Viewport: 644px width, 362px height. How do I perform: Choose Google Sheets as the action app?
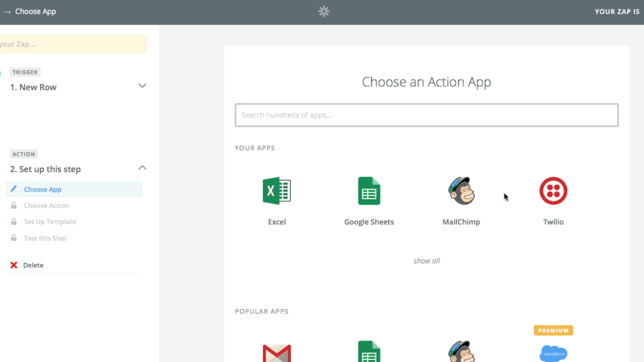coord(369,191)
